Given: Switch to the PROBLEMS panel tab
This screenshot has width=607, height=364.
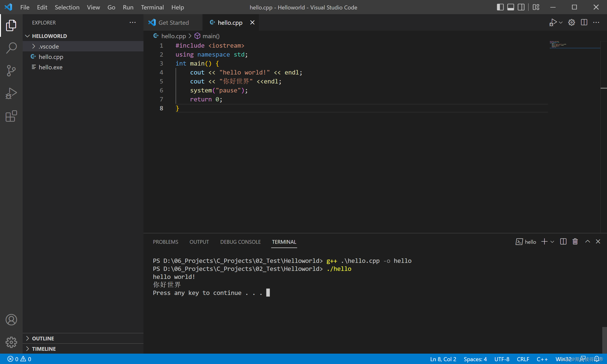Looking at the screenshot, I should pos(165,242).
